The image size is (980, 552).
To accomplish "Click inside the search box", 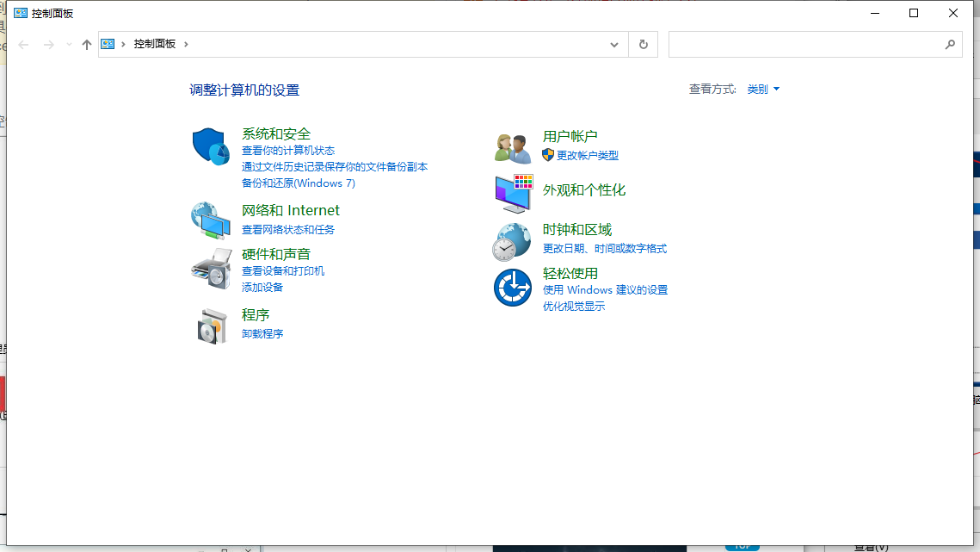I will [815, 44].
